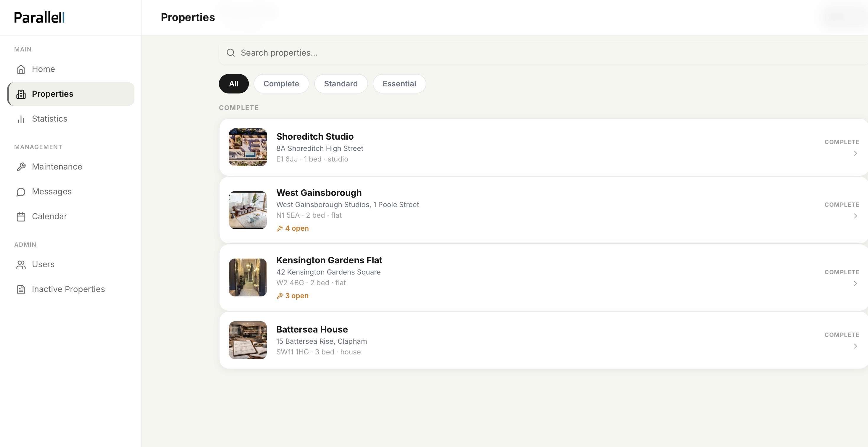The image size is (868, 447).
Task: Activate the Essential filter
Action: click(399, 83)
